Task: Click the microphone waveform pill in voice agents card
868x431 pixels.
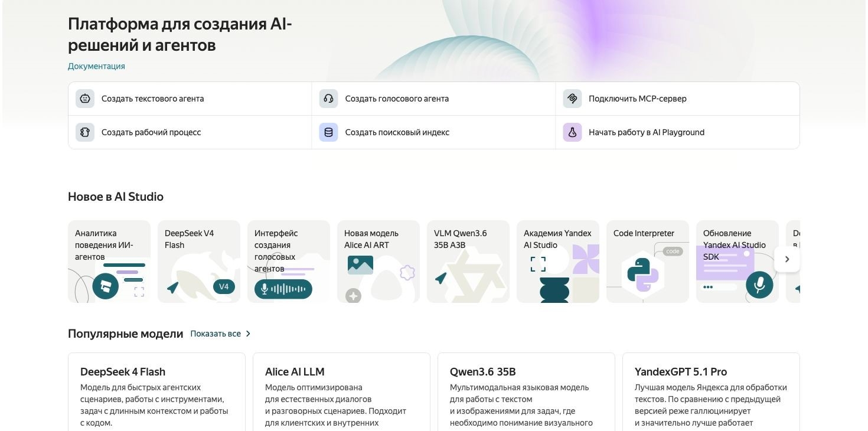Action: click(x=283, y=289)
